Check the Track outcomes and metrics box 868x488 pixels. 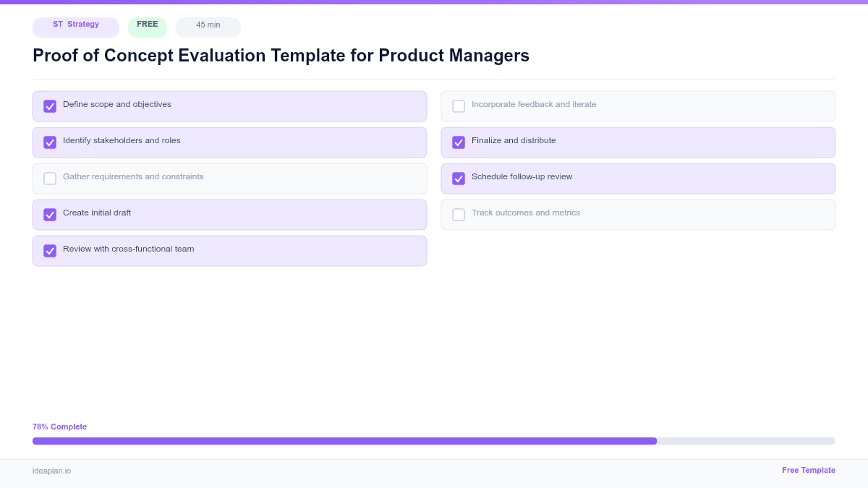[458, 214]
